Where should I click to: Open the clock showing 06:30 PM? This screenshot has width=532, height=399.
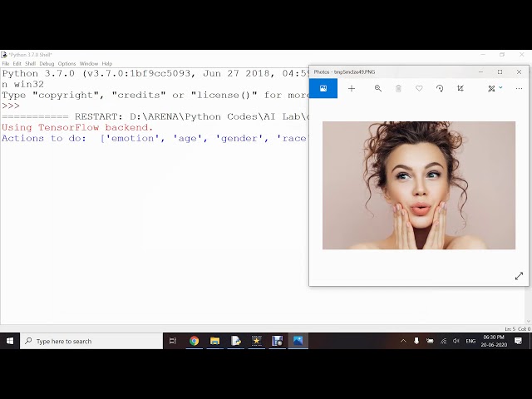494,341
